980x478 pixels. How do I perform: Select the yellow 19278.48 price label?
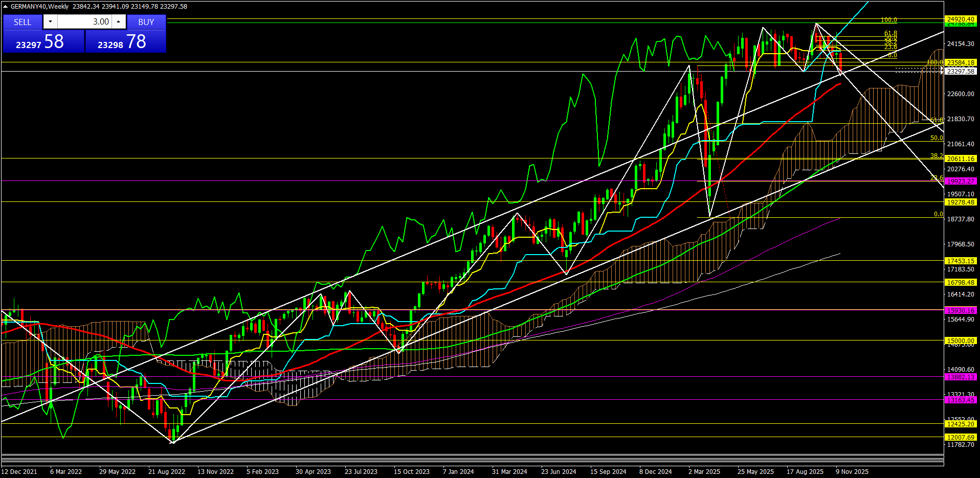961,202
